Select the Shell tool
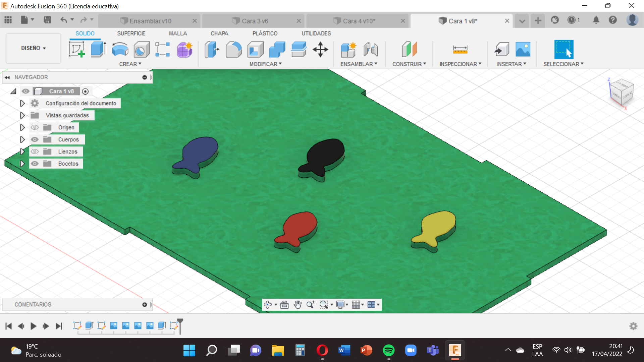Screen dimensions: 644x362 (256, 49)
